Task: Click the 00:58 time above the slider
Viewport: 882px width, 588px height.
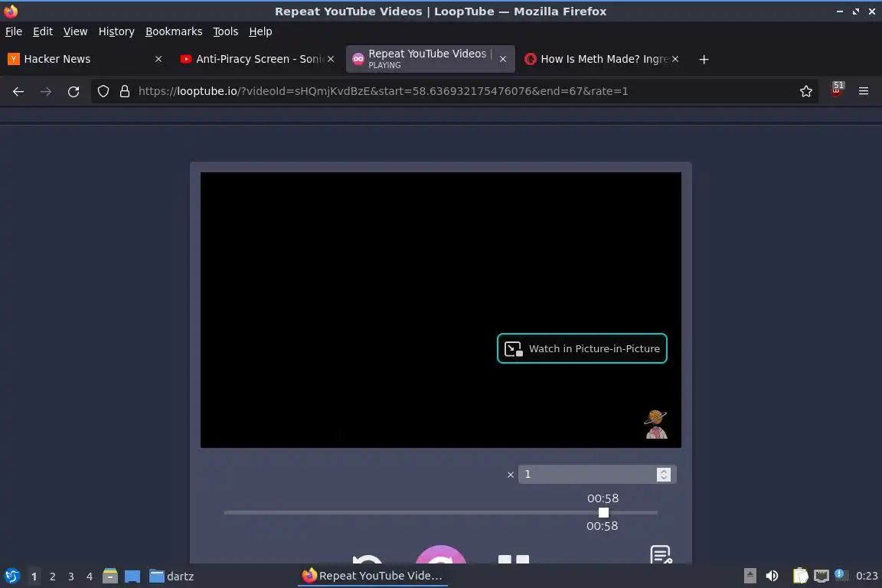Action: coord(603,498)
